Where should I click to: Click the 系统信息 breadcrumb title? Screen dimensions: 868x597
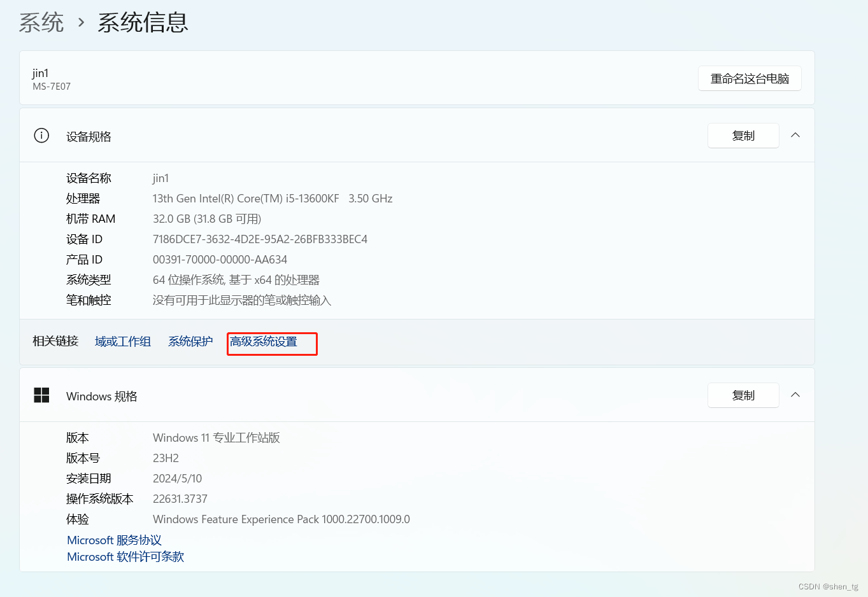pyautogui.click(x=143, y=23)
